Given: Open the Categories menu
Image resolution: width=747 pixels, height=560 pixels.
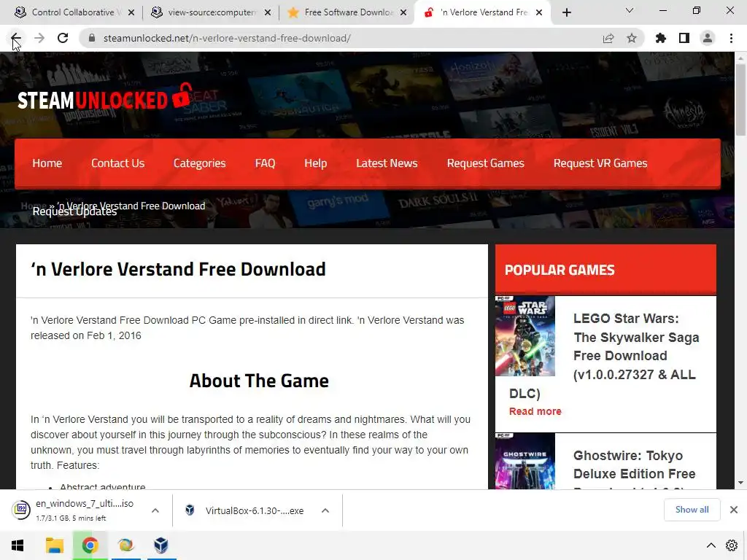Looking at the screenshot, I should point(200,163).
